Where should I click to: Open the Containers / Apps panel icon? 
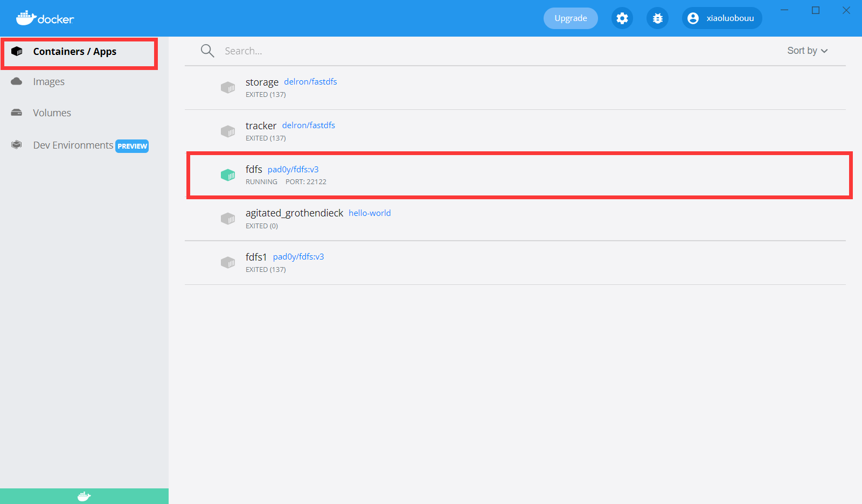pyautogui.click(x=16, y=51)
